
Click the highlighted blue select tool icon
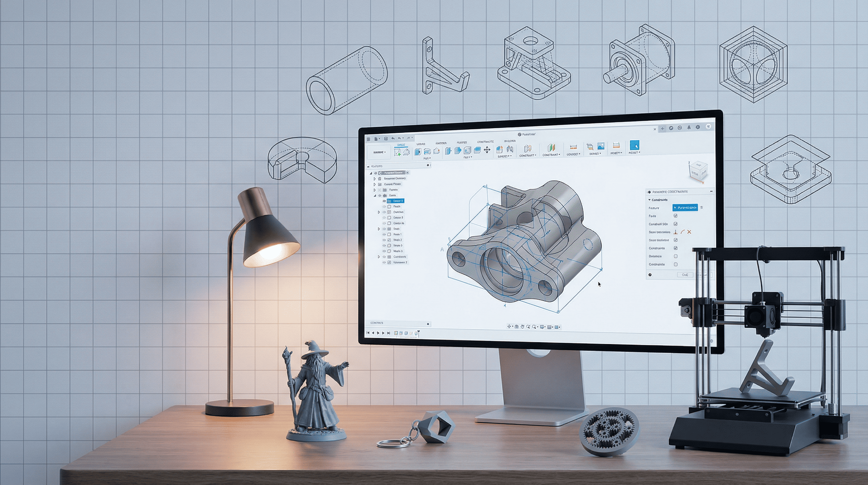634,146
